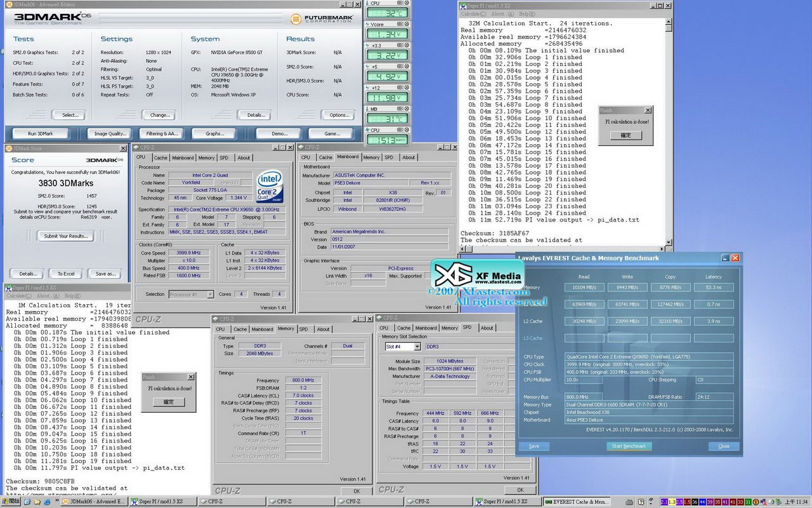Click Change button under 3DMark Settings

coord(160,115)
